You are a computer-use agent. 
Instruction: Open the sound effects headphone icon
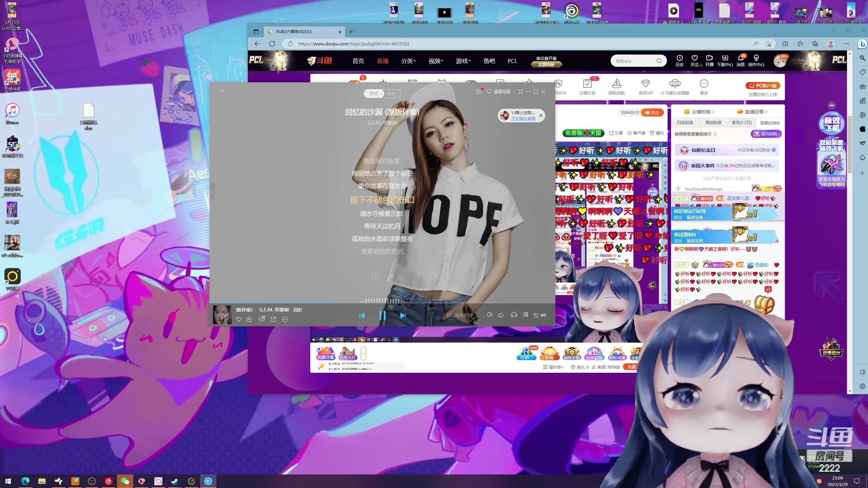point(514,315)
